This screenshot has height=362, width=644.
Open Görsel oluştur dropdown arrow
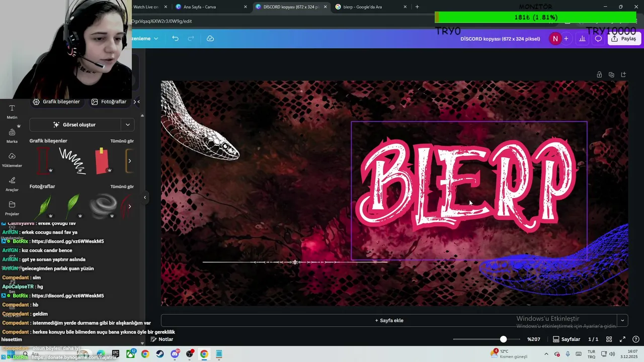click(x=128, y=125)
